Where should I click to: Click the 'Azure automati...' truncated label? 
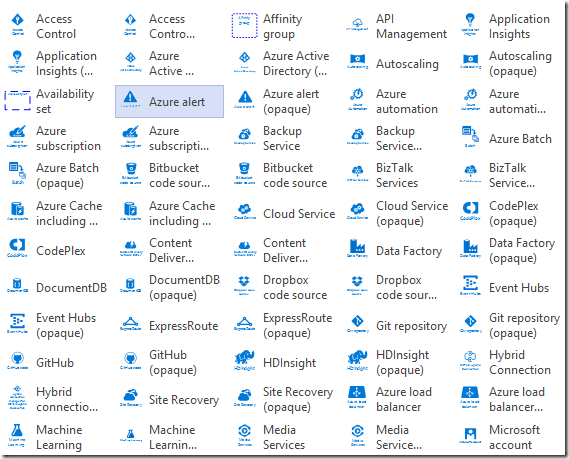click(x=517, y=101)
